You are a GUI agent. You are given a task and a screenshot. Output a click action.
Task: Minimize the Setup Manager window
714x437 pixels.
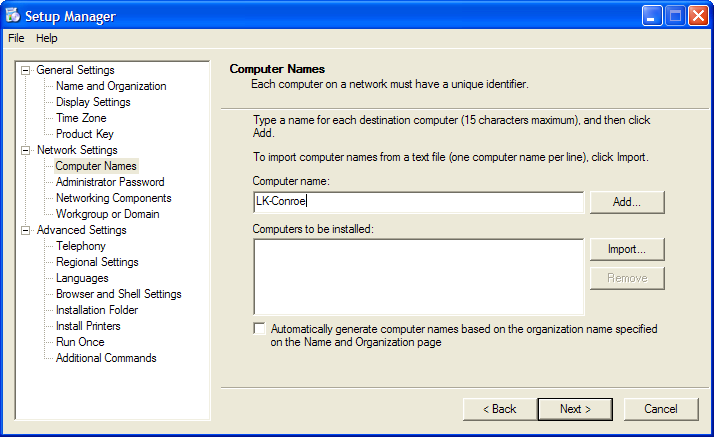[x=652, y=16]
